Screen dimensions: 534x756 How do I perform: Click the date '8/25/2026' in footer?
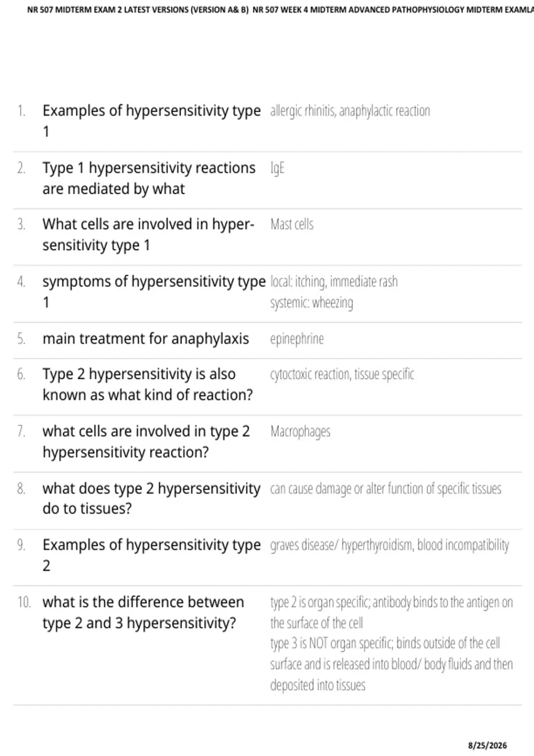click(488, 745)
